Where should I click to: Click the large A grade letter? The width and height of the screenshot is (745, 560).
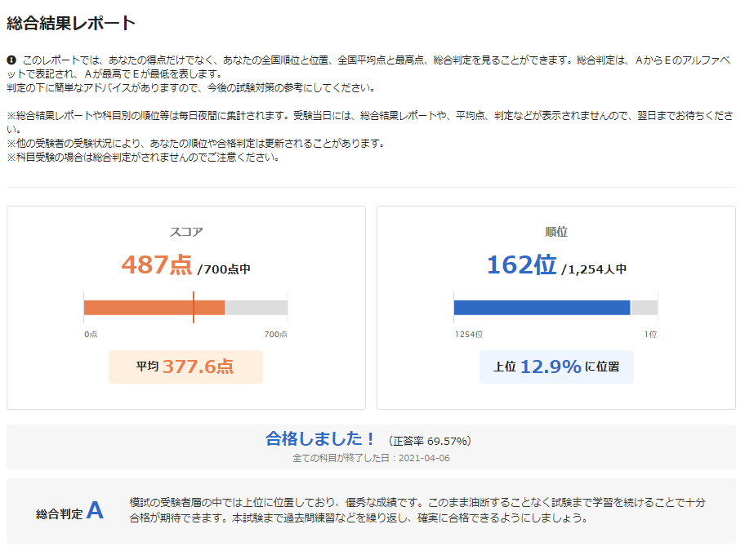95,510
